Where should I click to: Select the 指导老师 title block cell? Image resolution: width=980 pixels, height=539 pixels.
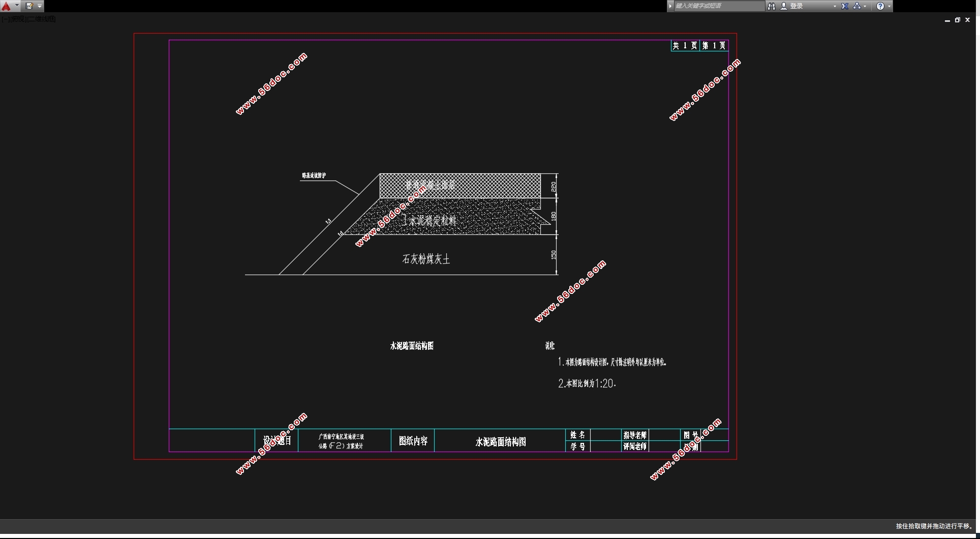pos(635,435)
